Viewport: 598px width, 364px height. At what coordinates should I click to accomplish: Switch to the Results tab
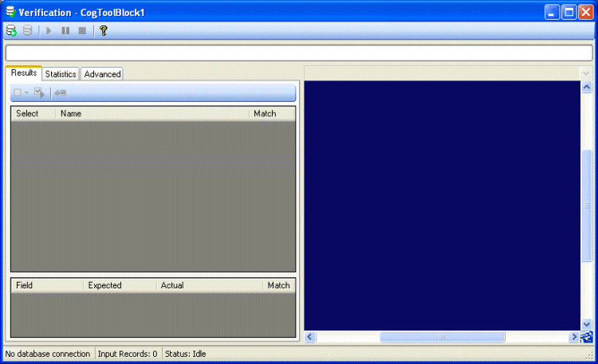pyautogui.click(x=24, y=72)
